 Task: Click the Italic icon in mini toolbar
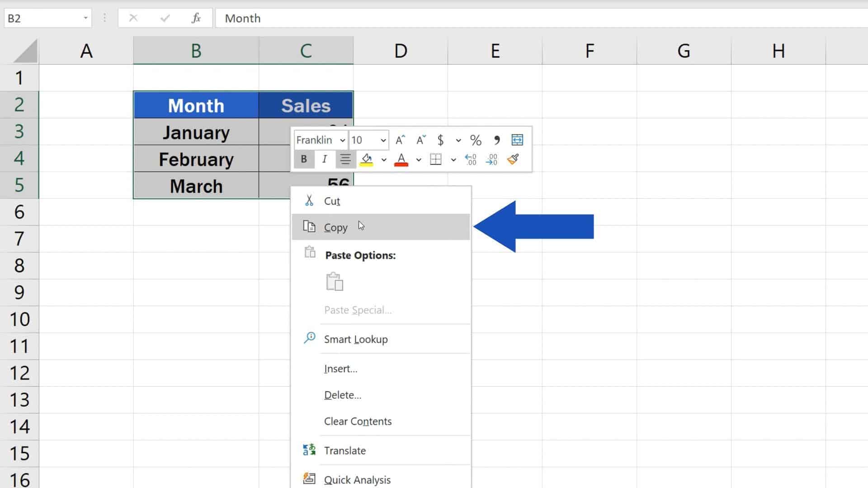click(324, 159)
